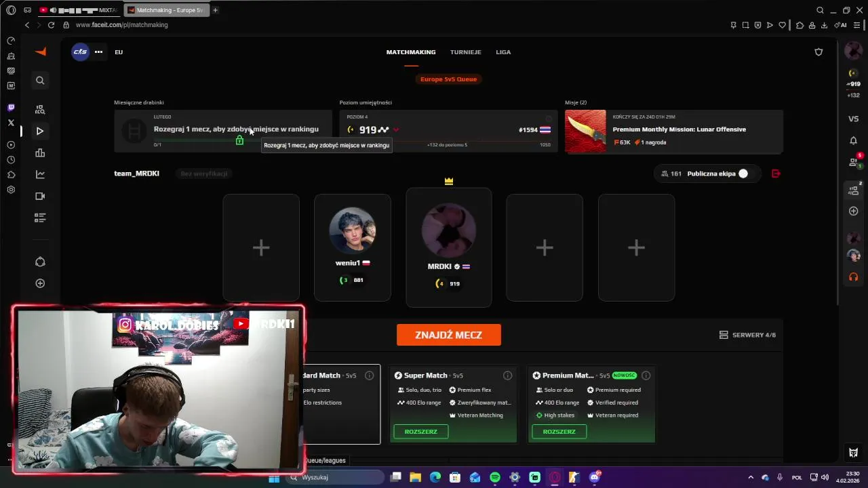Click the CS2 game selector icon
Screen dimensions: 868x488
pos(81,52)
